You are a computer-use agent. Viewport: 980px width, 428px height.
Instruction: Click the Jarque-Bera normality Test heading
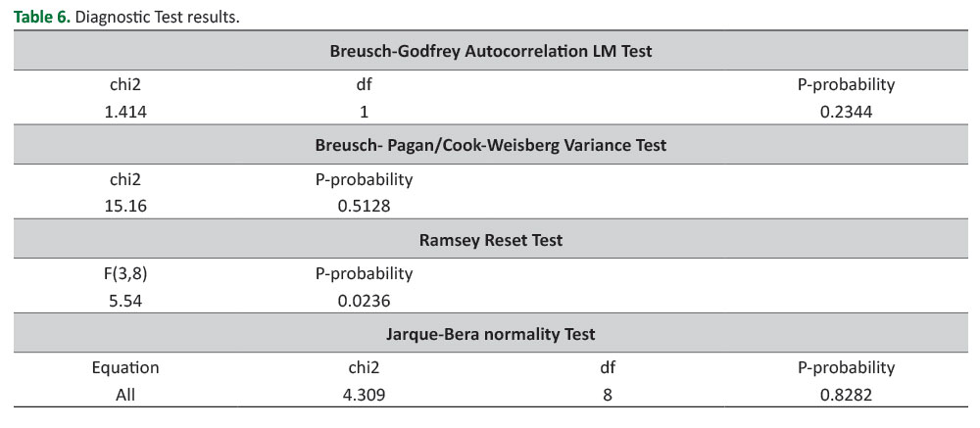tap(491, 334)
